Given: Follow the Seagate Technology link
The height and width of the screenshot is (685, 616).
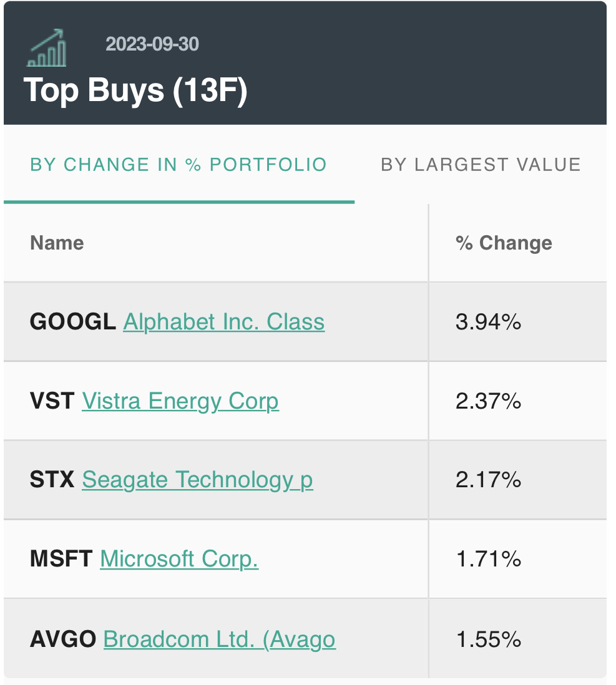Looking at the screenshot, I should pos(197,480).
